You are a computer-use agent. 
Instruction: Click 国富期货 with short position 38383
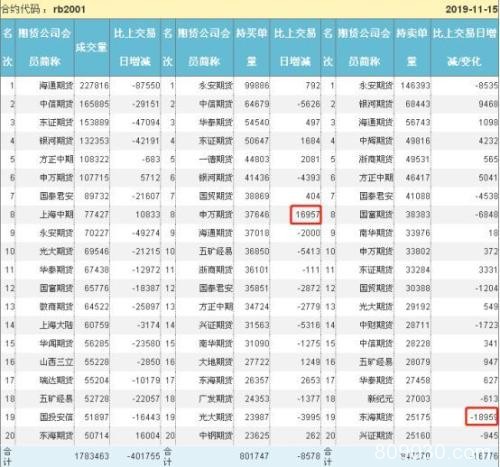coord(376,214)
